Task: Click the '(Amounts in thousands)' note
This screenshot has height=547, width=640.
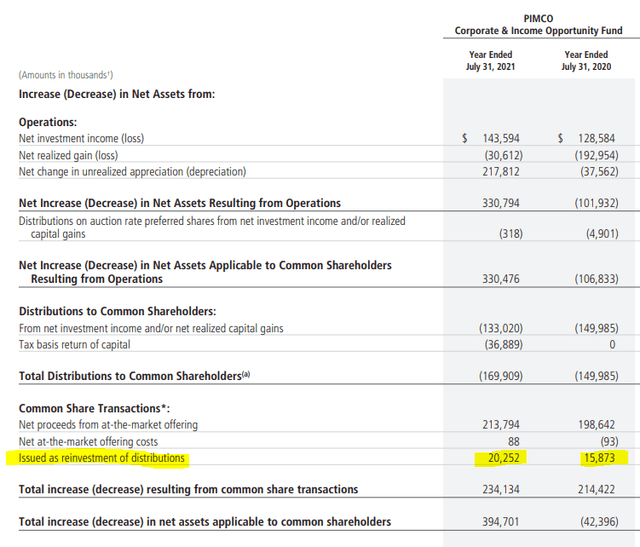Action: pyautogui.click(x=66, y=75)
